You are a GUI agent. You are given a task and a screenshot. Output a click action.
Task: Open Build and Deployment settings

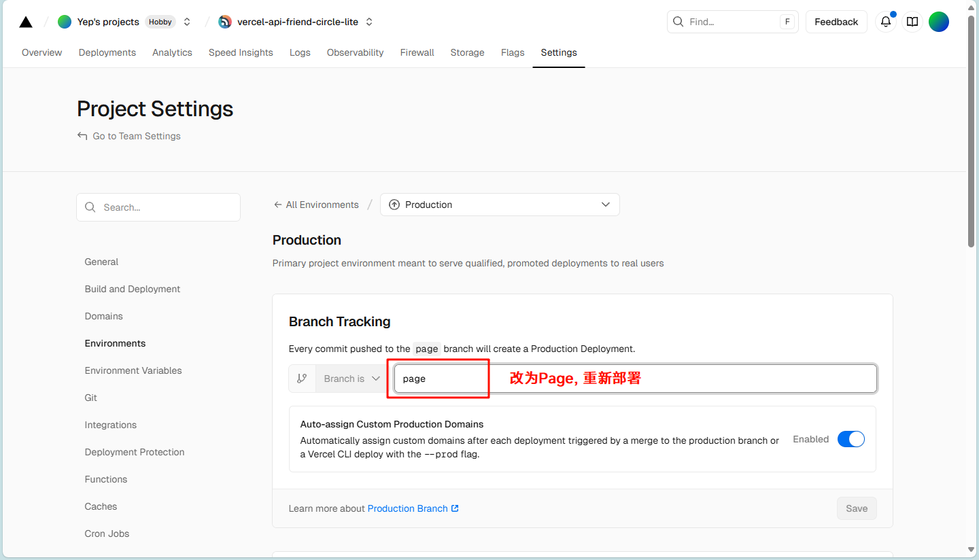133,289
